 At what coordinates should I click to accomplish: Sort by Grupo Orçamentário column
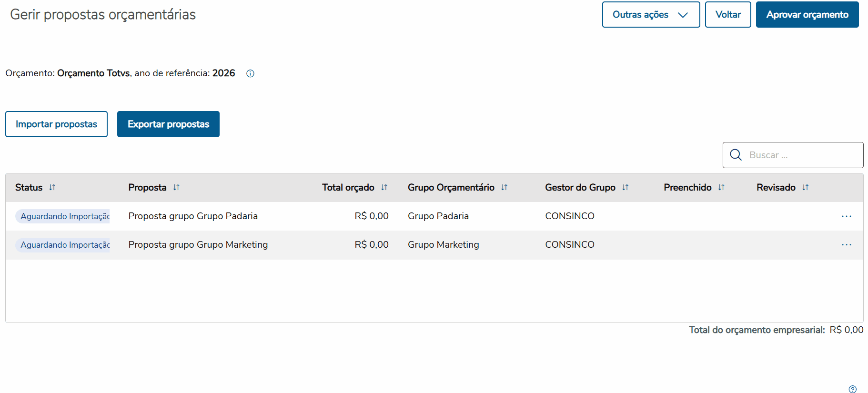(504, 187)
